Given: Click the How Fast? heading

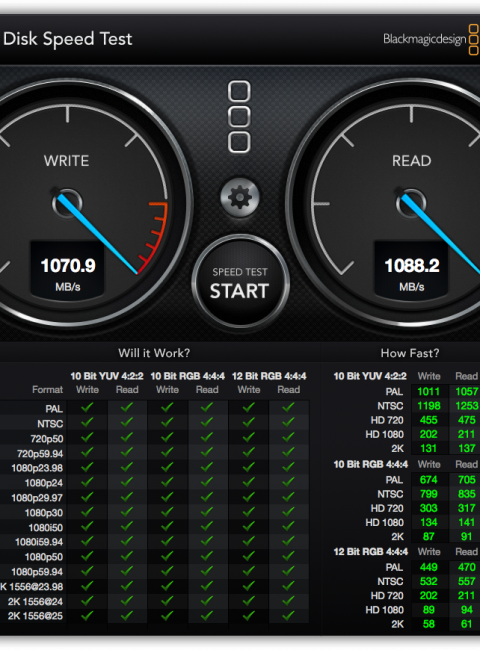Looking at the screenshot, I should pyautogui.click(x=410, y=353).
